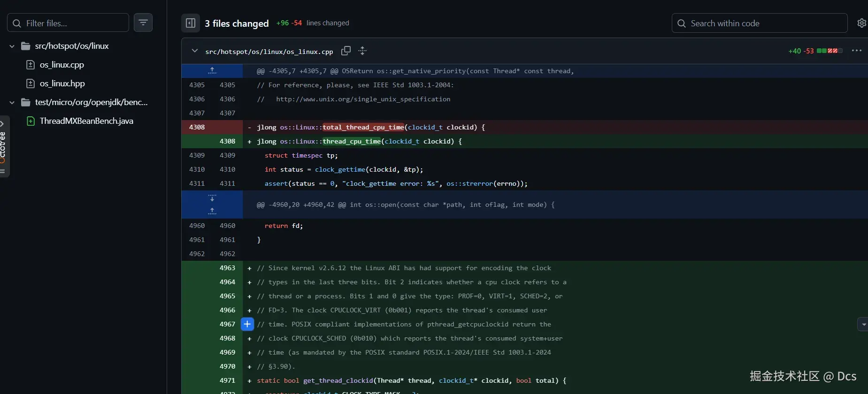Viewport: 868px width, 394px height.
Task: Collapse the os_linux.cpp diff section
Action: tap(194, 51)
